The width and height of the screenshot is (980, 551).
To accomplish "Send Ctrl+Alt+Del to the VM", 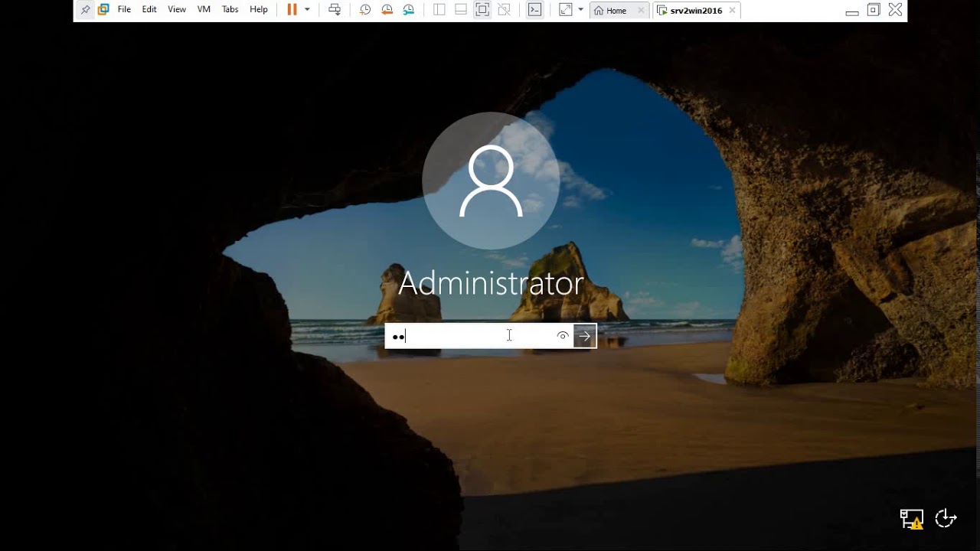I will 335,10.
